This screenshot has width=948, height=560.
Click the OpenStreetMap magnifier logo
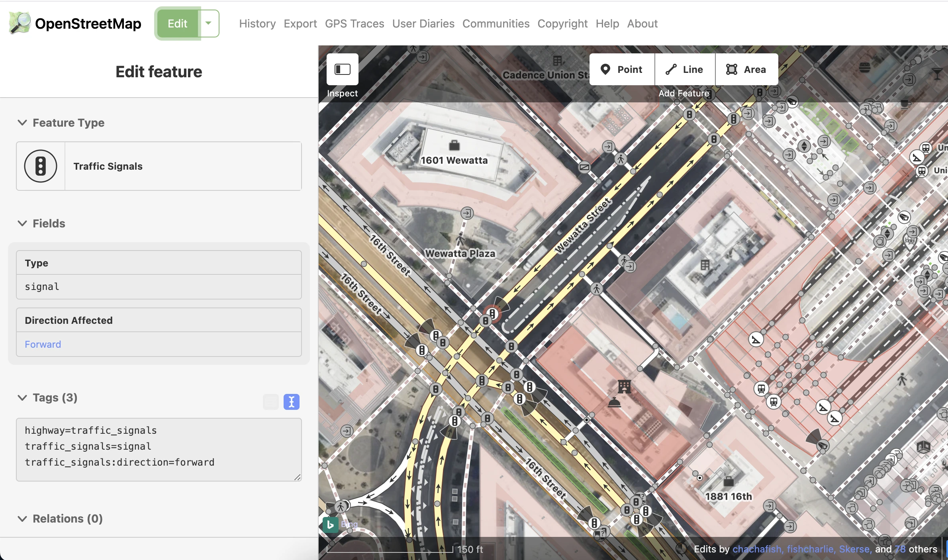[20, 23]
